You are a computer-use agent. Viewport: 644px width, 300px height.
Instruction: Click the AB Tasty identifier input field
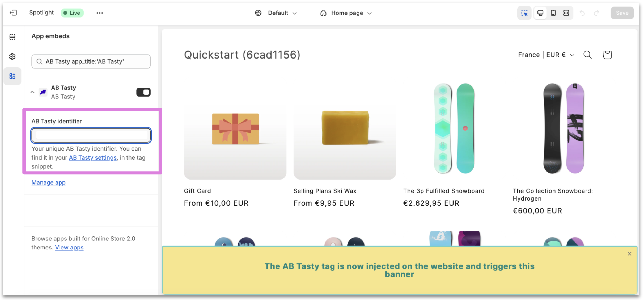91,135
